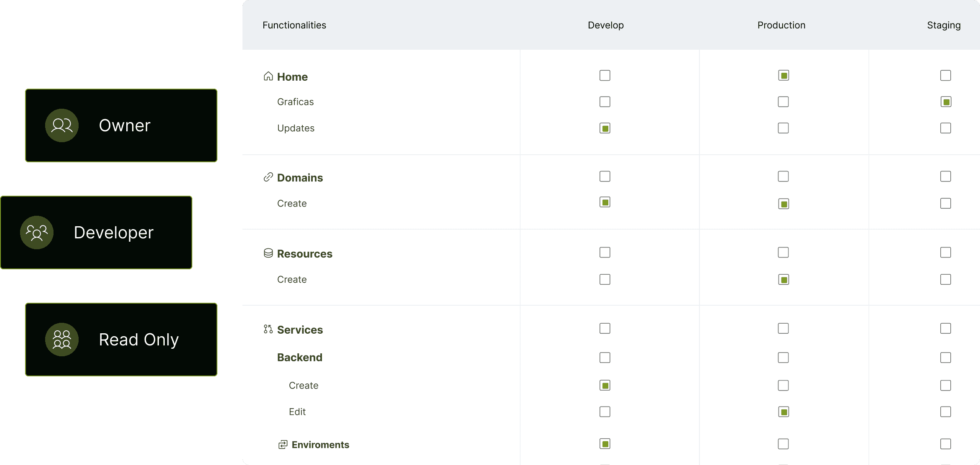Screen dimensions: 980x465
Task: Enable the Develop checkbox for Backend Edit
Action: click(x=605, y=411)
